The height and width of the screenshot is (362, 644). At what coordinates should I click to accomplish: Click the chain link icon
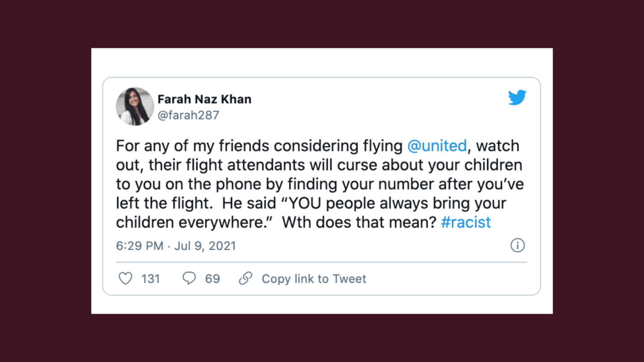(x=246, y=278)
